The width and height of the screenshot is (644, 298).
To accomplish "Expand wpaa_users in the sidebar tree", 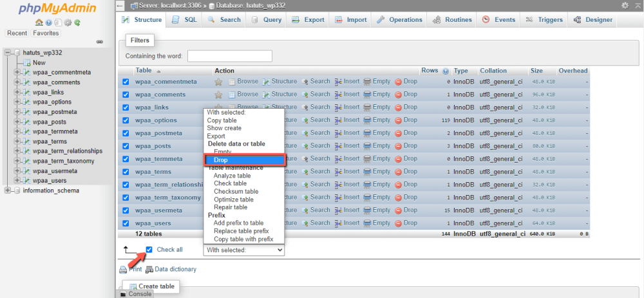I will pyautogui.click(x=17, y=181).
